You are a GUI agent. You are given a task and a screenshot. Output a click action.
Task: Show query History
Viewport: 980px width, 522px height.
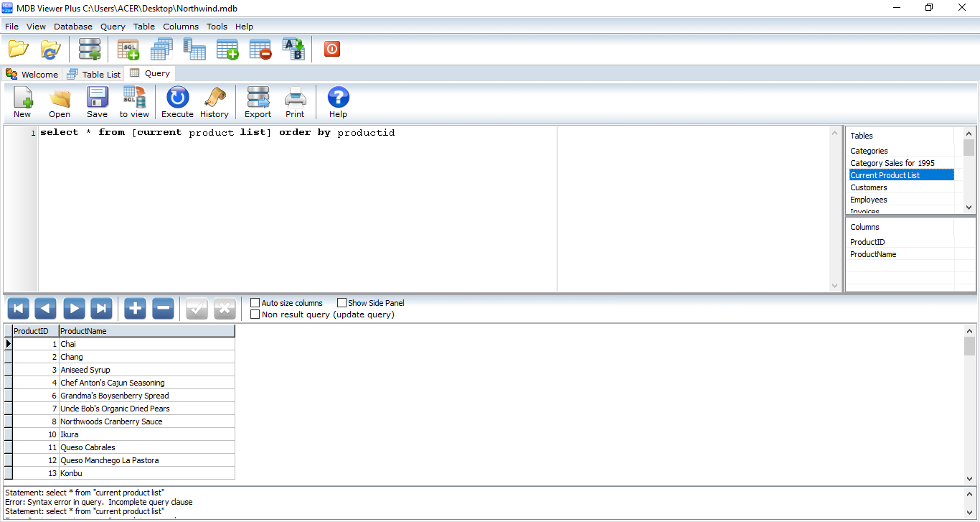point(215,103)
